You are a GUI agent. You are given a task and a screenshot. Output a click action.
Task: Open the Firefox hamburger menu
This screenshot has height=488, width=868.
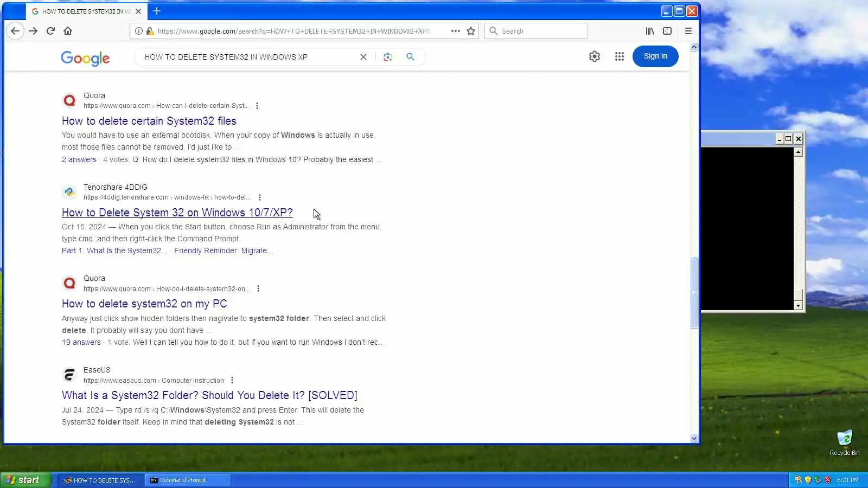pos(688,31)
